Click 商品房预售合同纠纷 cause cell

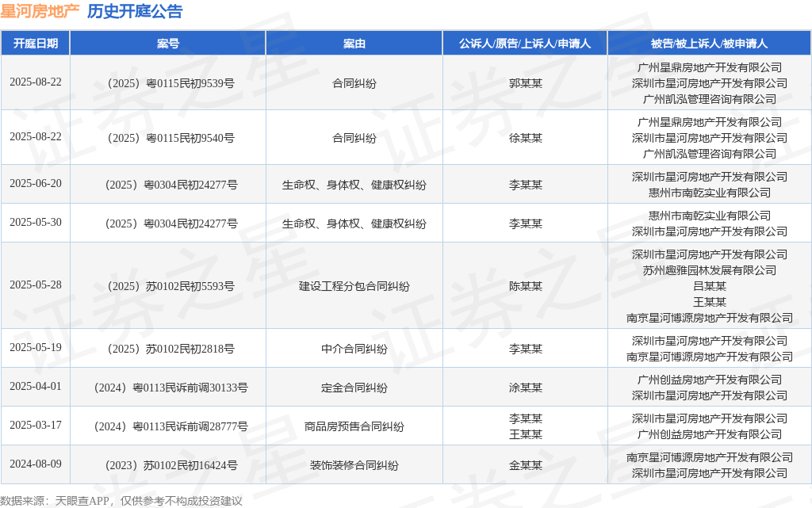coord(354,426)
